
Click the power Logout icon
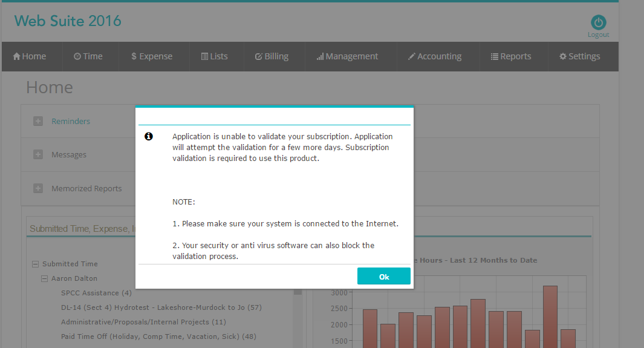[x=598, y=23]
